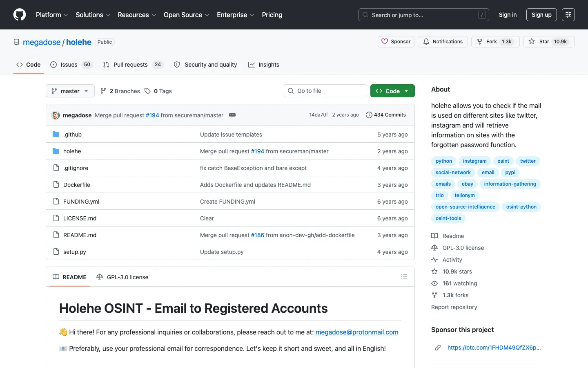Click the osint topic tag
The height and width of the screenshot is (368, 588).
click(x=503, y=161)
